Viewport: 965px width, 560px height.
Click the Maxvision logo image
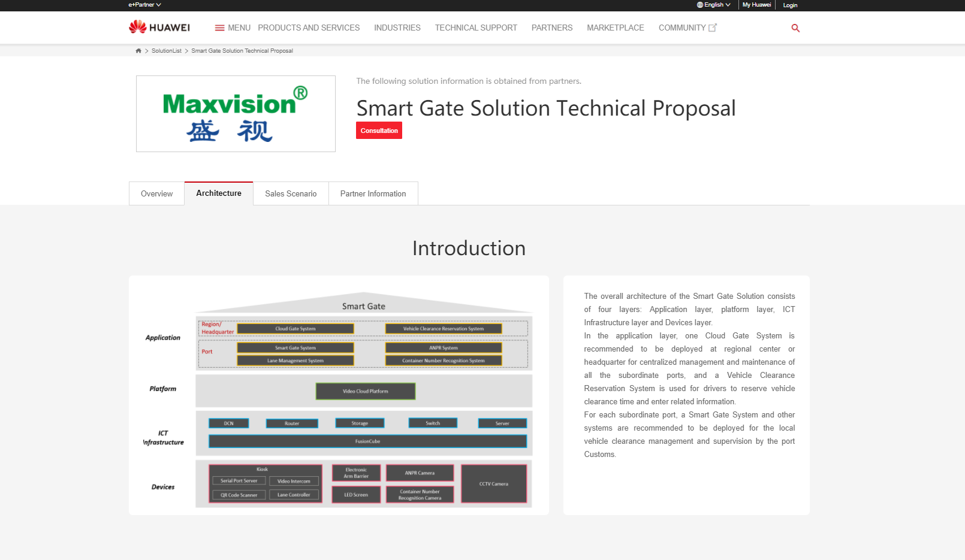[236, 114]
